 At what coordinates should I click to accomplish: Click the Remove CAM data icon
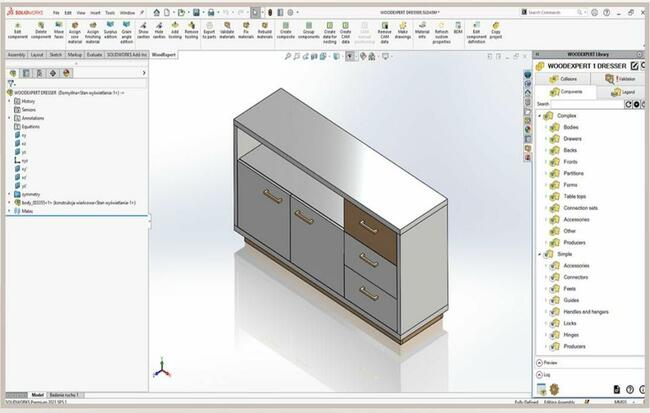[385, 33]
